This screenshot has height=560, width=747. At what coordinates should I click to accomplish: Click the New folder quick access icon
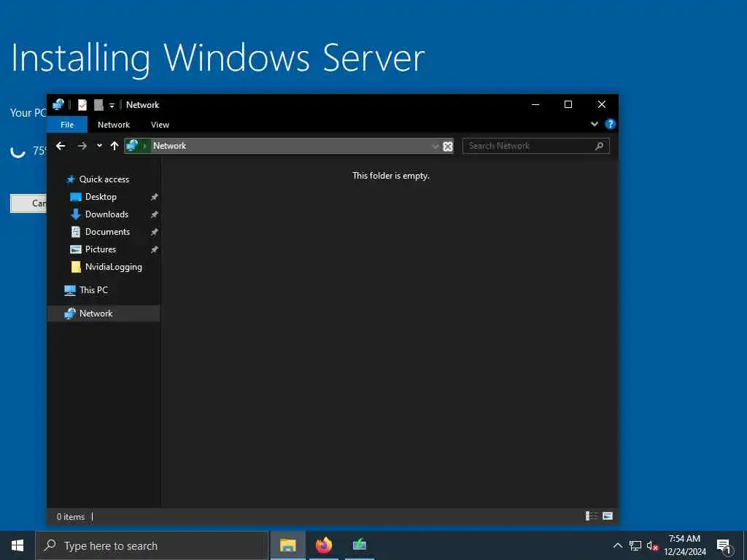(98, 105)
